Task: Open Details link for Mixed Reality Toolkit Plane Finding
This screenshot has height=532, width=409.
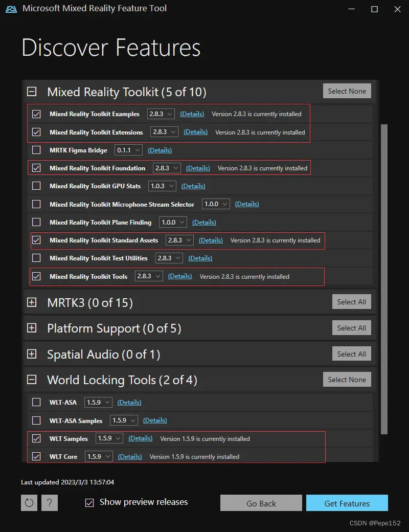Action: (204, 222)
